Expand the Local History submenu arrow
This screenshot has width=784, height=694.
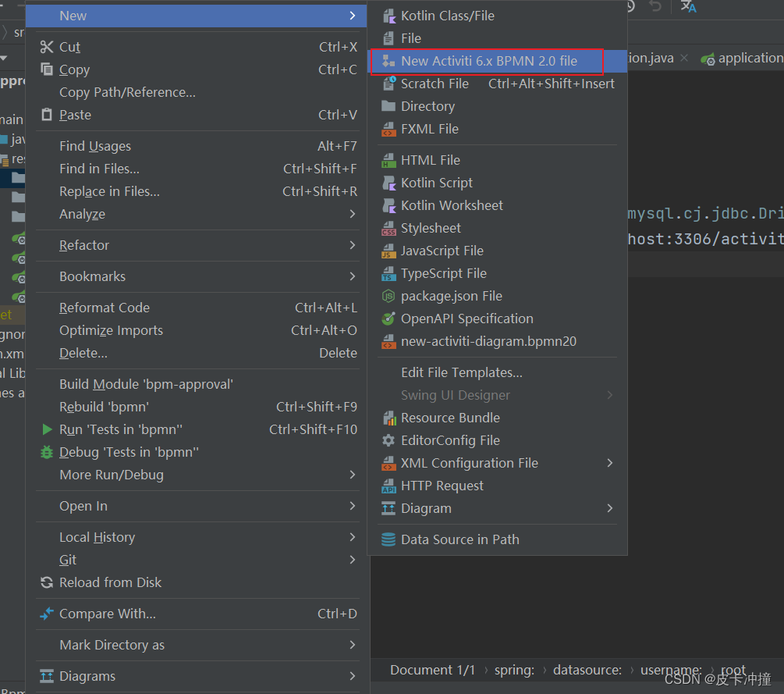353,537
